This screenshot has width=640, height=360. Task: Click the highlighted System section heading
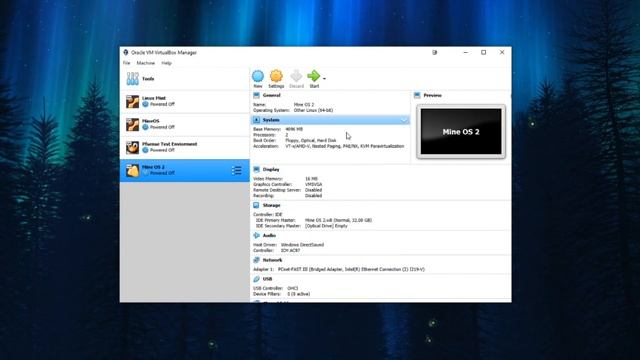tap(271, 120)
